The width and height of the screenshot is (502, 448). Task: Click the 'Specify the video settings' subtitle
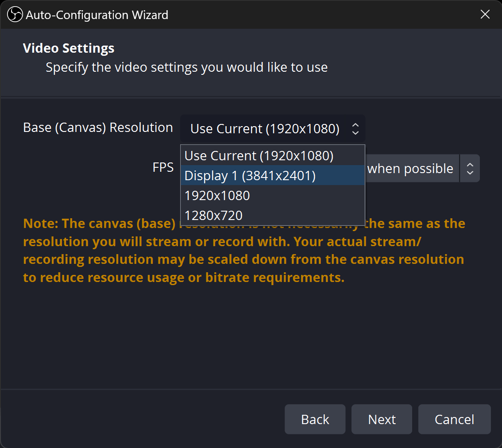point(186,68)
